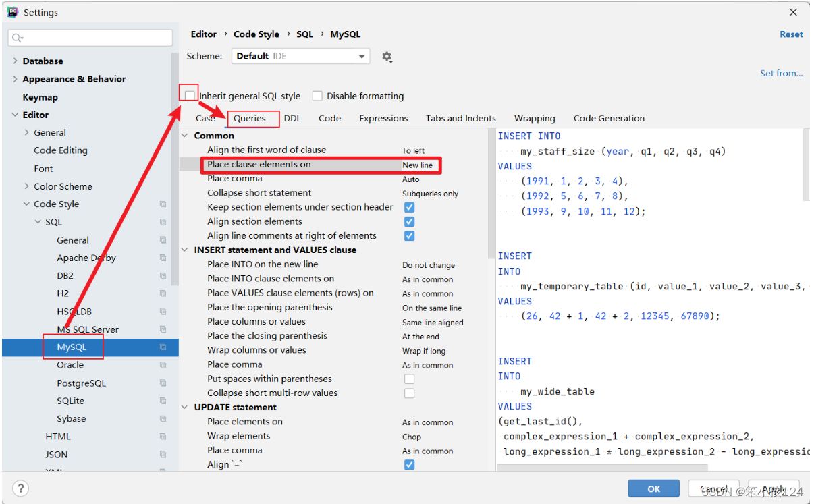Expand the Database settings group
The height and width of the screenshot is (504, 814).
16,61
